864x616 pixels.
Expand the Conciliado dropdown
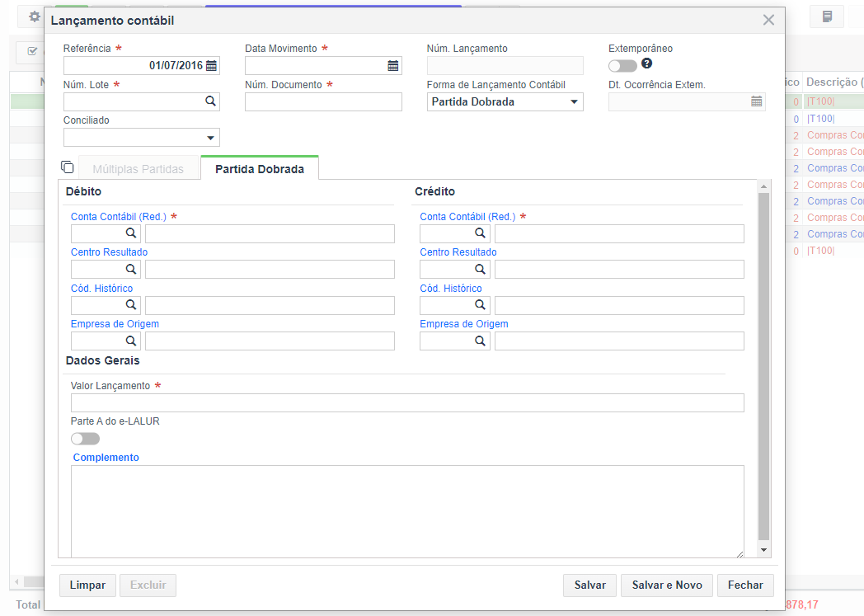point(142,138)
